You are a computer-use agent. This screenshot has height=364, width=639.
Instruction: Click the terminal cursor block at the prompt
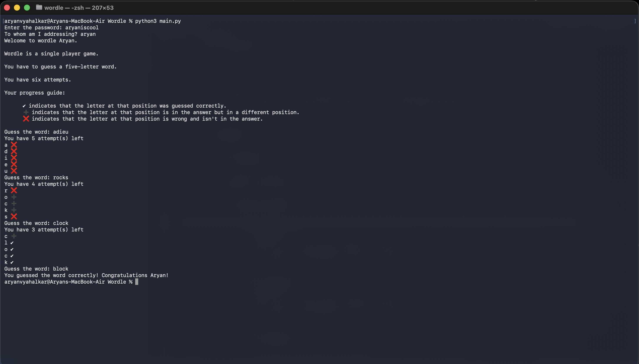(136, 282)
